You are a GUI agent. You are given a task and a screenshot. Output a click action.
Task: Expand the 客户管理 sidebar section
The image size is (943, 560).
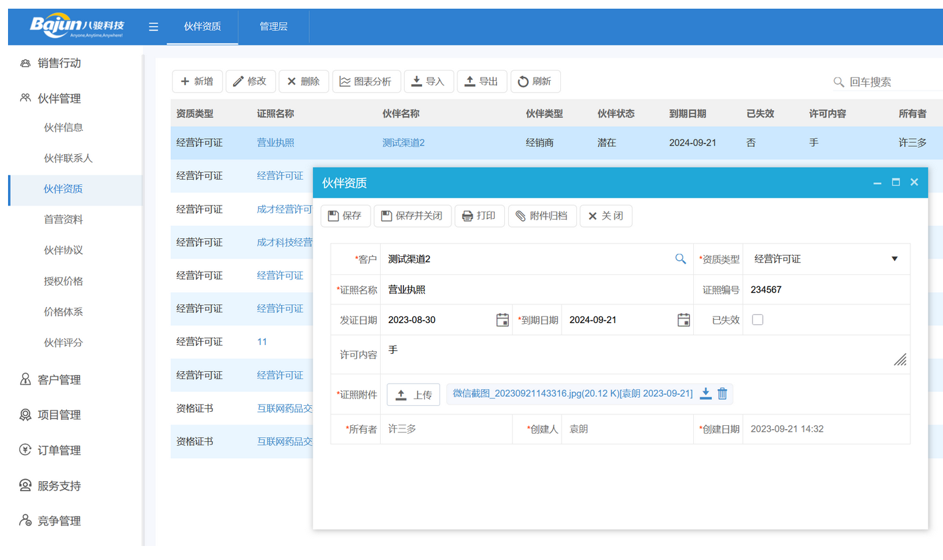(59, 380)
